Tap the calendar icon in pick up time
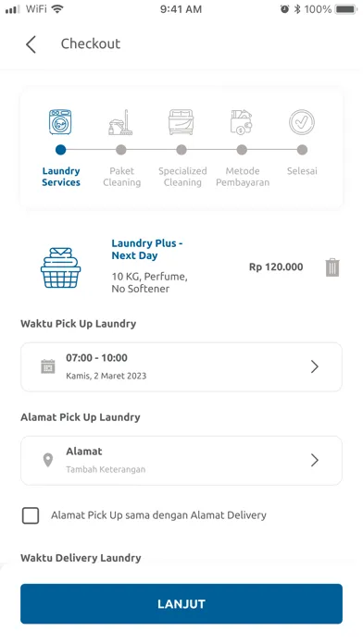 [x=48, y=366]
